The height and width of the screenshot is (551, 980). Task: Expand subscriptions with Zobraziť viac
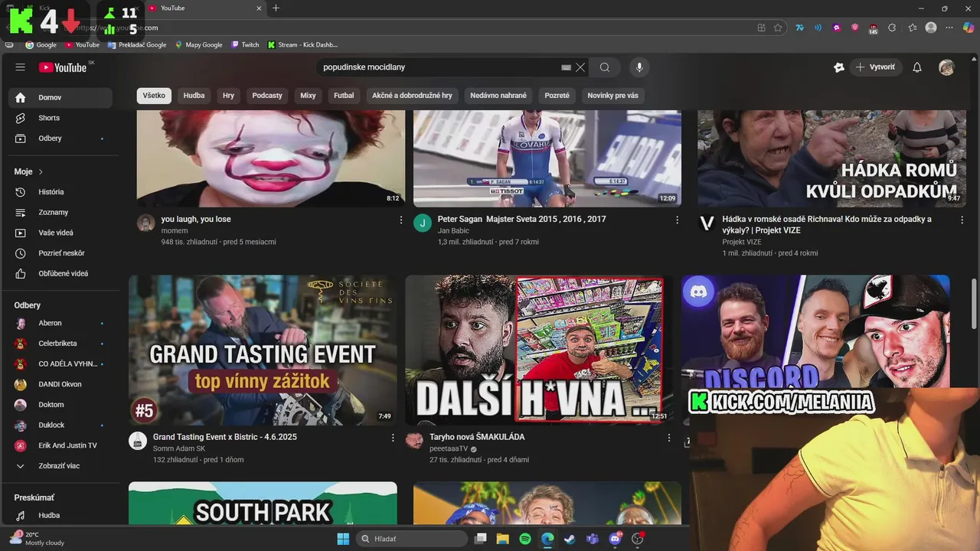[60, 465]
